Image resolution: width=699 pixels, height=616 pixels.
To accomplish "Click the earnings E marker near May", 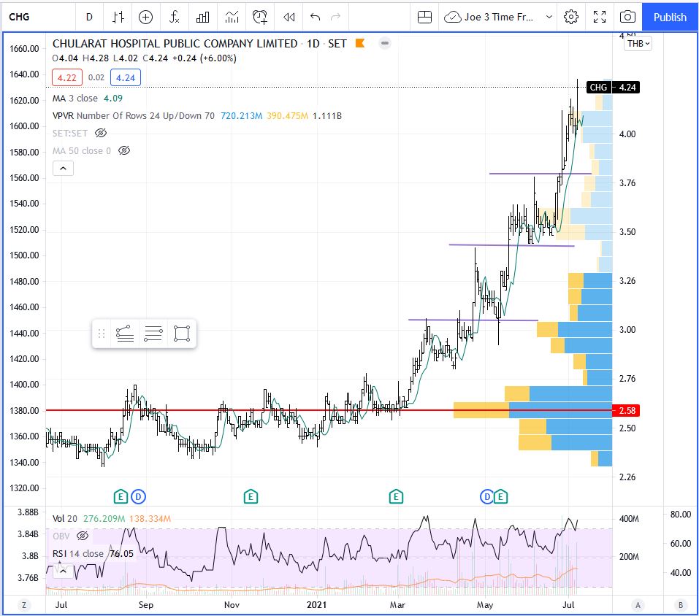I will point(500,496).
